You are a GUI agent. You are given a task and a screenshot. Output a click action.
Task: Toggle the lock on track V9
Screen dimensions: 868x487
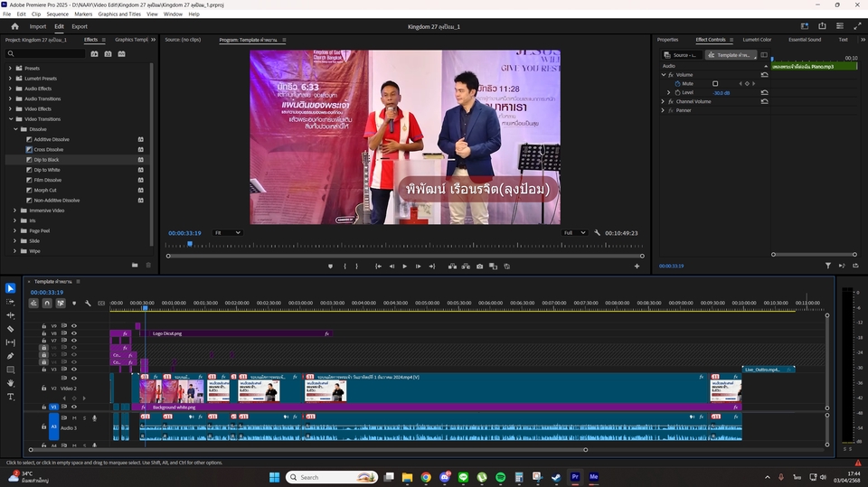pyautogui.click(x=42, y=326)
